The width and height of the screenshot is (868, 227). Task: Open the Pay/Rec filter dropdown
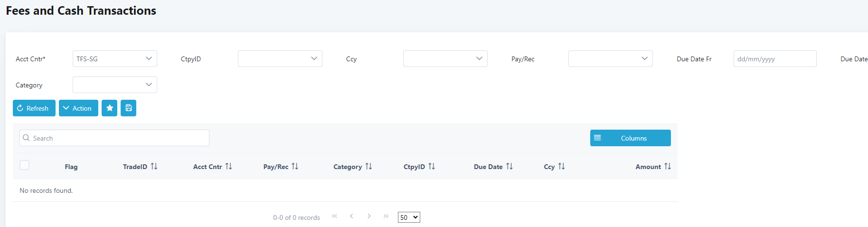coord(610,59)
